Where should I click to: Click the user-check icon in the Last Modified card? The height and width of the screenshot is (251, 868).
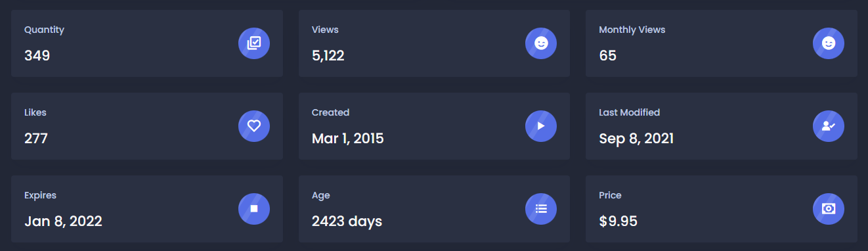coord(829,126)
